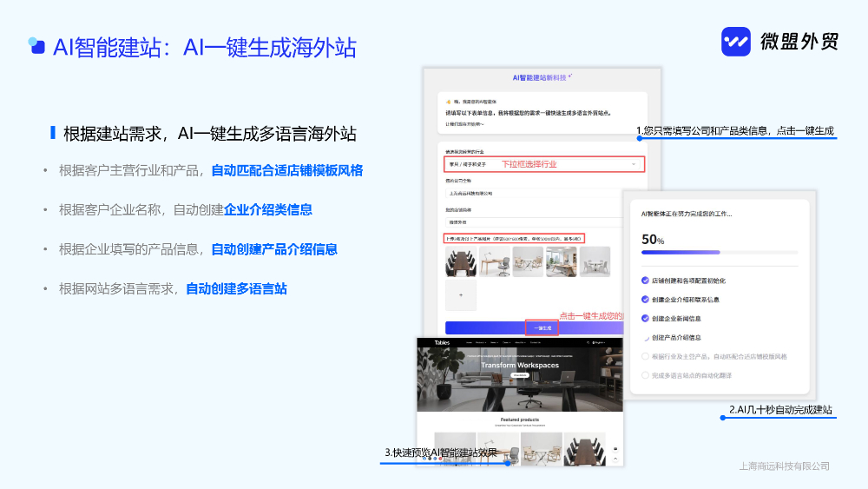The width and height of the screenshot is (868, 489).
Task: Click checked circle for 店铺创建和各项配置初始化
Action: (645, 281)
